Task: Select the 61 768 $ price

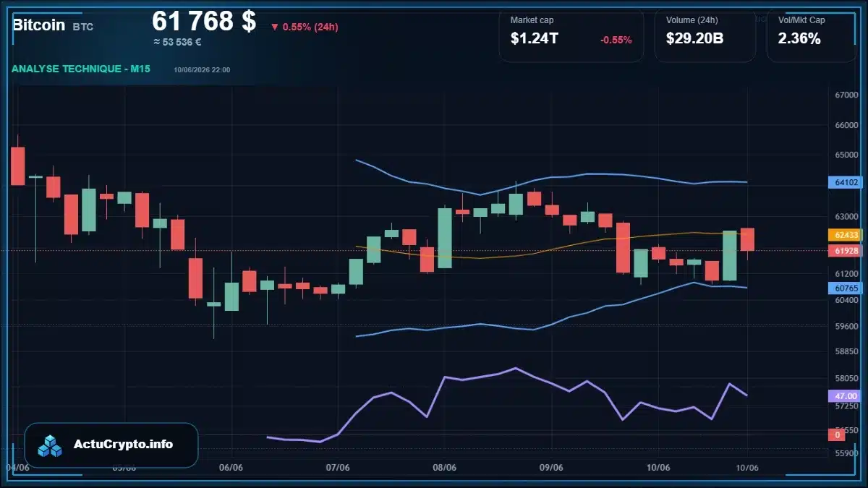Action: point(204,21)
